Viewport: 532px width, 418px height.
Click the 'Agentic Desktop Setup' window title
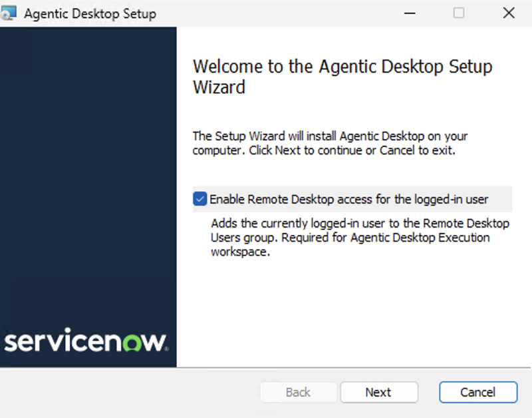90,14
